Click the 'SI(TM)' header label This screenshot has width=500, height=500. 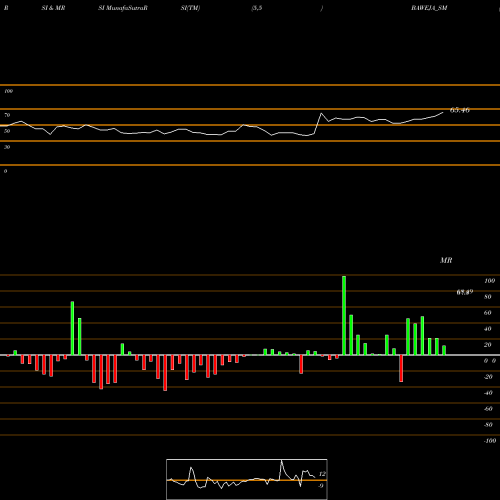point(190,8)
